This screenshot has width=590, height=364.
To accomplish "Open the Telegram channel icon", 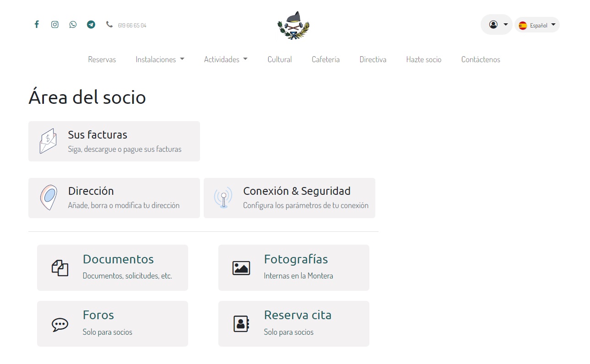I will [91, 25].
